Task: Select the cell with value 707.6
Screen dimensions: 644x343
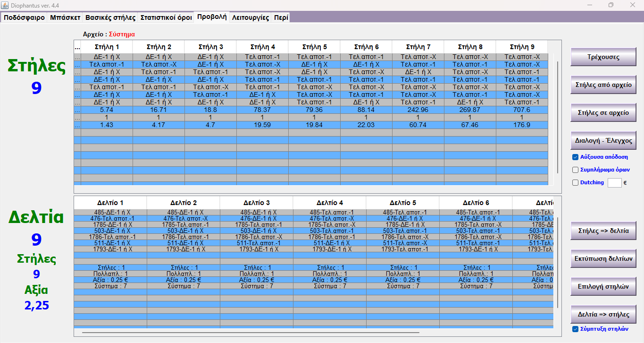Action: [522, 110]
